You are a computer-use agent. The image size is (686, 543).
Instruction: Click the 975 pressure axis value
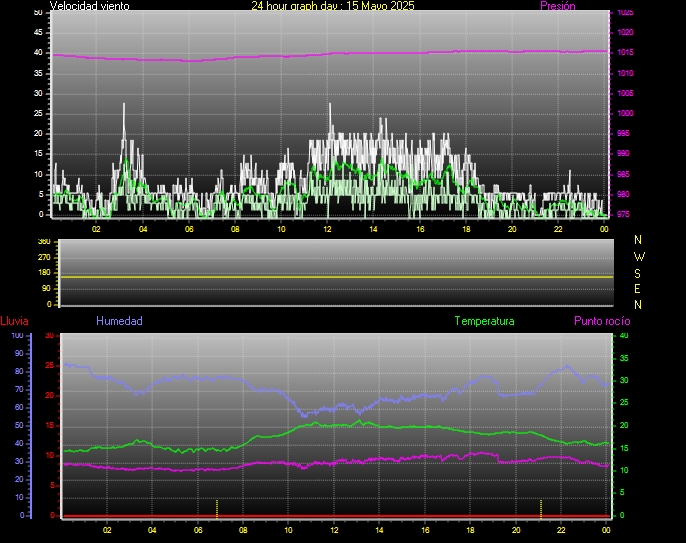coord(623,214)
